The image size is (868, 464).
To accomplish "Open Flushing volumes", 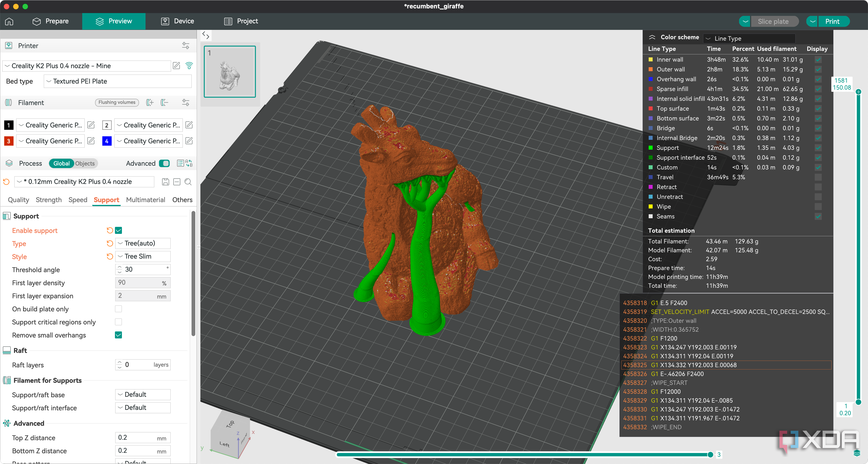I will (x=117, y=102).
